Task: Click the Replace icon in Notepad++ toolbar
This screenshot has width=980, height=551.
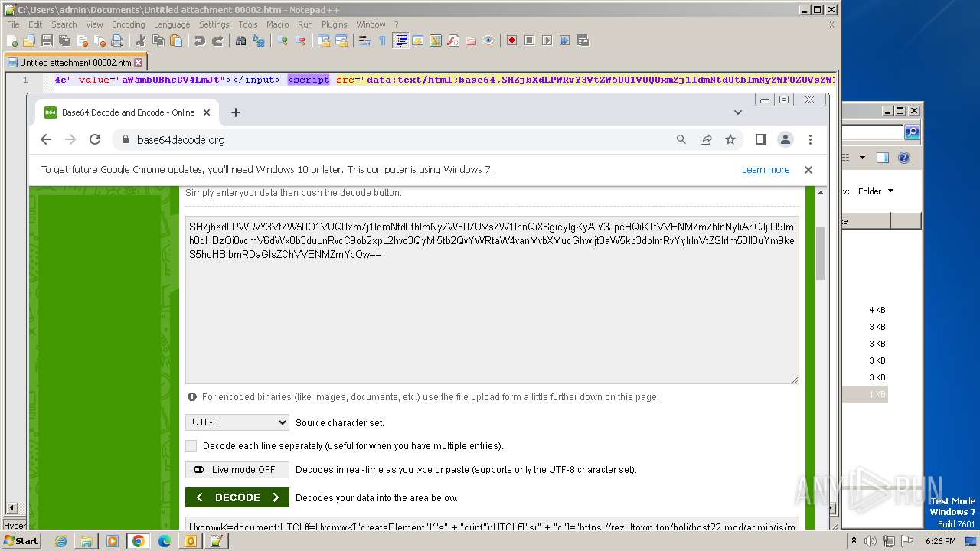Action: (x=259, y=41)
